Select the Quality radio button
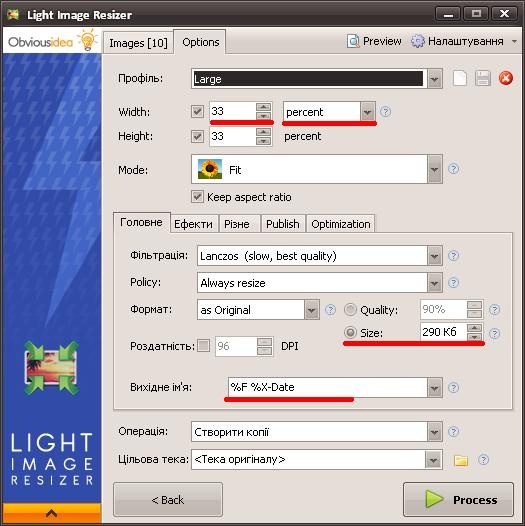The image size is (525, 526). click(351, 310)
